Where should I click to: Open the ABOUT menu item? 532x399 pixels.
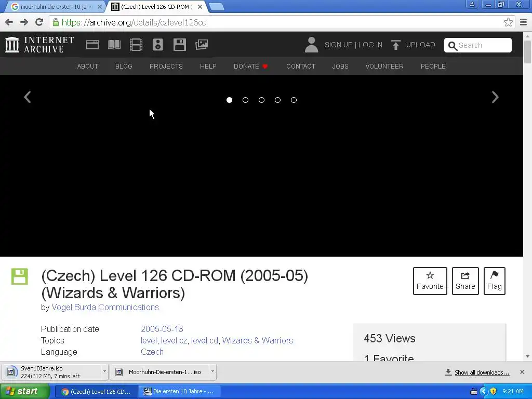tap(87, 66)
